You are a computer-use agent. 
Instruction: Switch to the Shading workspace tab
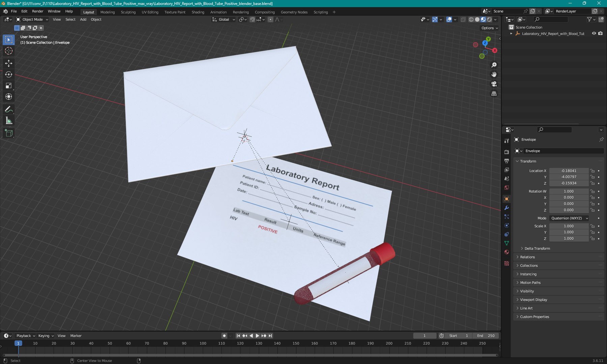(x=198, y=12)
